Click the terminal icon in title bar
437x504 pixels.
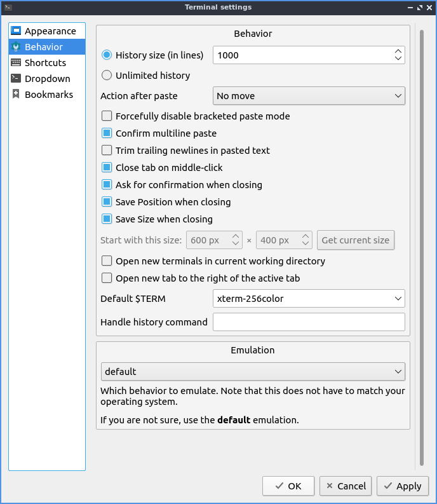8,8
